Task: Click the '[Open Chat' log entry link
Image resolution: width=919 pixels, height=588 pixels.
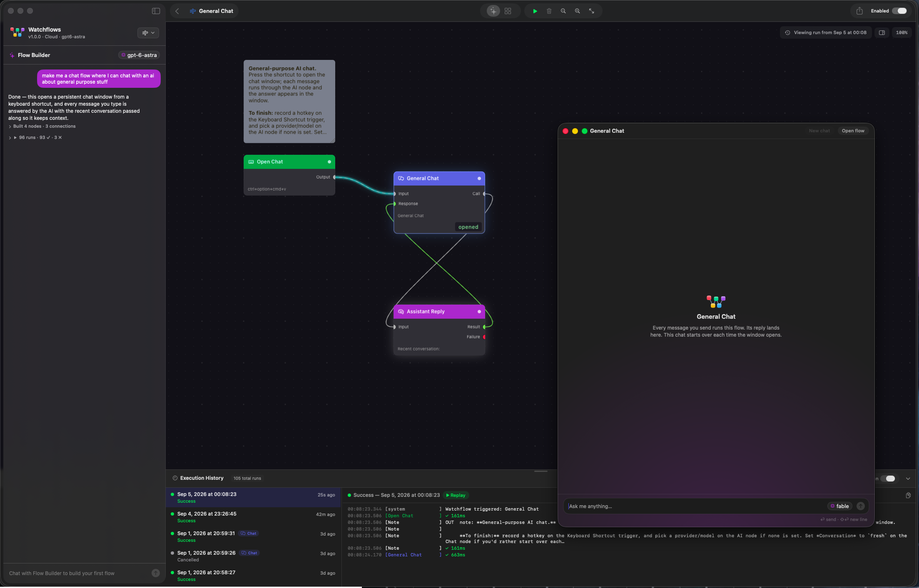Action: [x=399, y=516]
